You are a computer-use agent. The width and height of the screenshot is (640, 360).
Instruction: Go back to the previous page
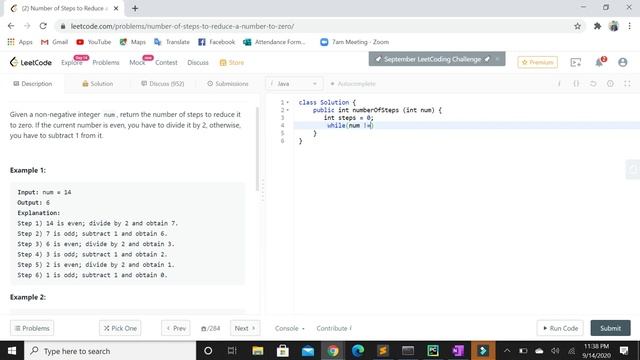11,26
